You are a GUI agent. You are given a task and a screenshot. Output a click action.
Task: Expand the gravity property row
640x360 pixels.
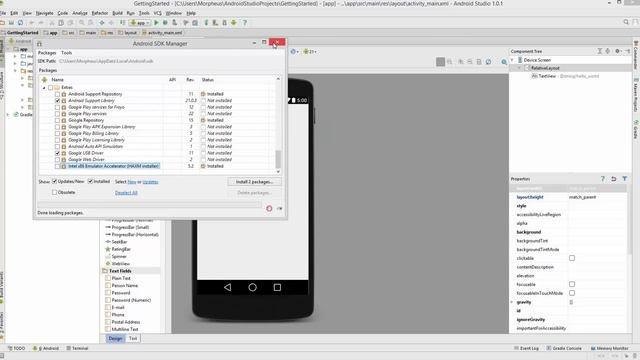click(512, 302)
